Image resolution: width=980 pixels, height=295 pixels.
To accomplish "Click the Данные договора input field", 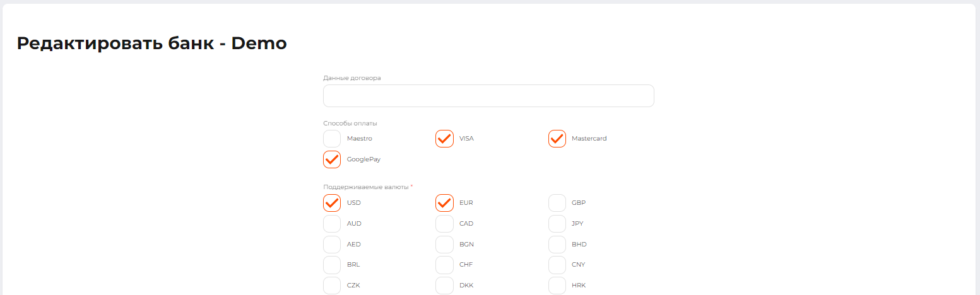I will [x=488, y=96].
